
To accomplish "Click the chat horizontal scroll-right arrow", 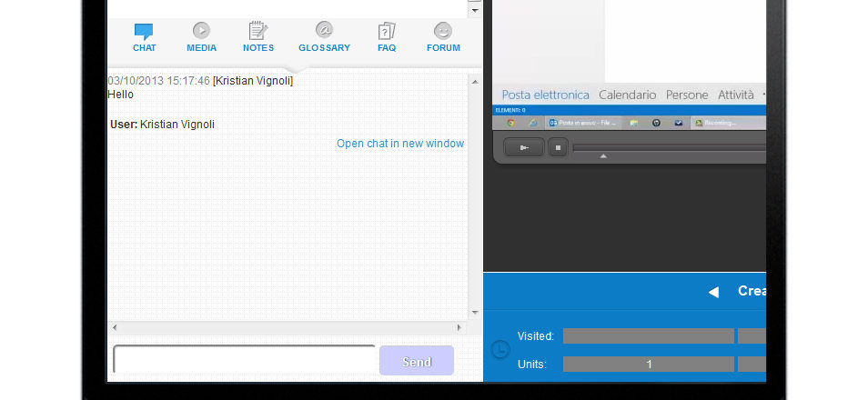I will 459,327.
